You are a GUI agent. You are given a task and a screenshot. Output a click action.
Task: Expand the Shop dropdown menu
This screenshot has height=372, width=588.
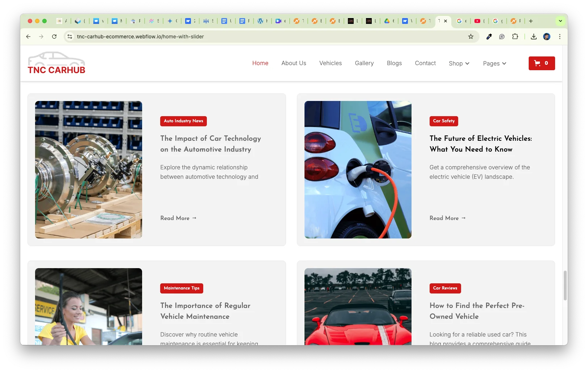(459, 63)
